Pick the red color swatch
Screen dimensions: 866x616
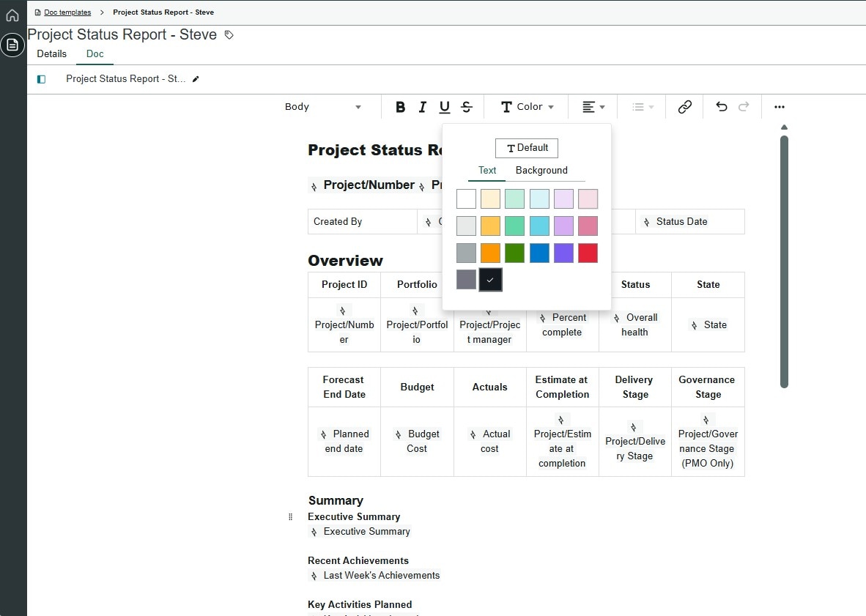(588, 253)
